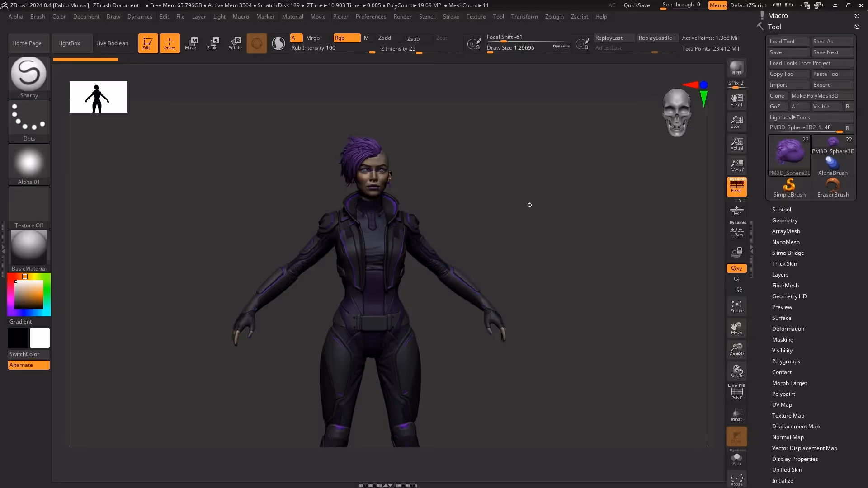Expand the Geometry subpalette

[784, 221]
